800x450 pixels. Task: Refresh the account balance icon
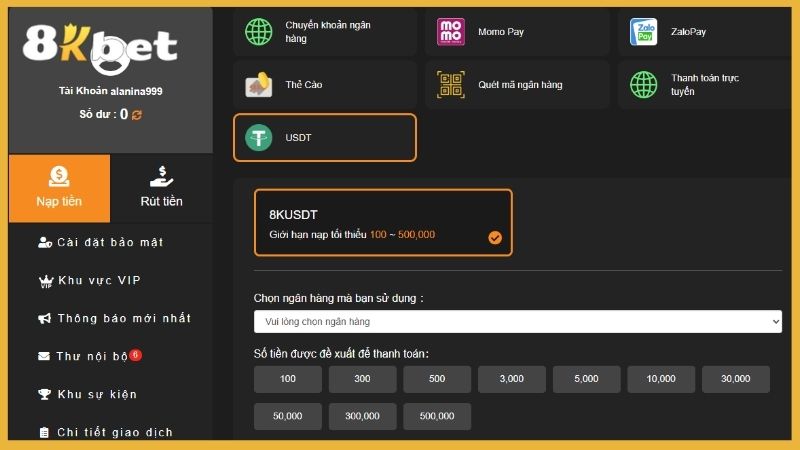137,115
